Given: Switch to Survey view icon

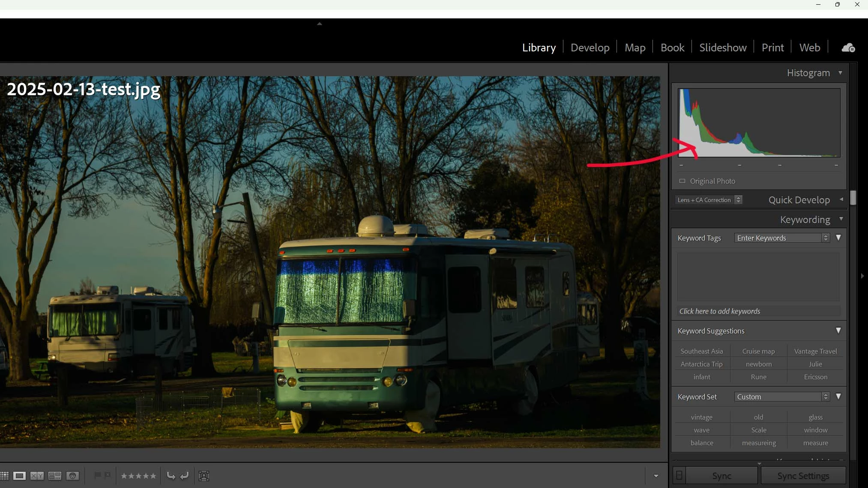Looking at the screenshot, I should [55, 476].
